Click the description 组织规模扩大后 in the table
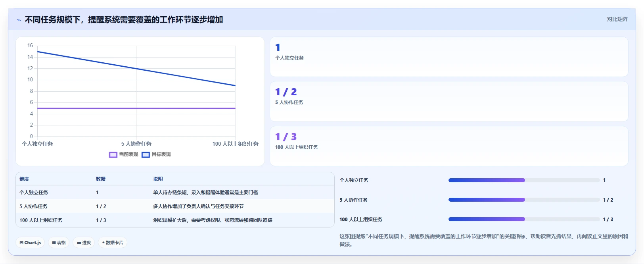Screen dimensions: 644x264 coord(213,220)
